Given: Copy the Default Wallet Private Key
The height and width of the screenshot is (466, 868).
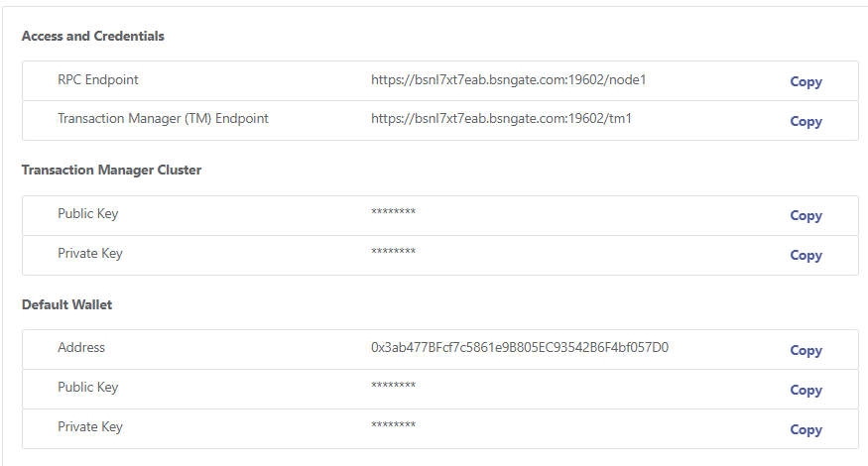Looking at the screenshot, I should [x=806, y=430].
